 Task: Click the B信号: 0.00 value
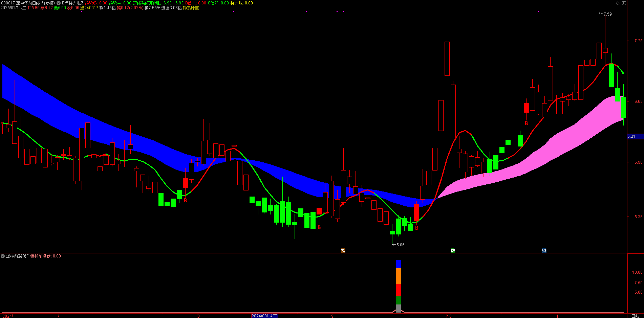click(x=195, y=3)
